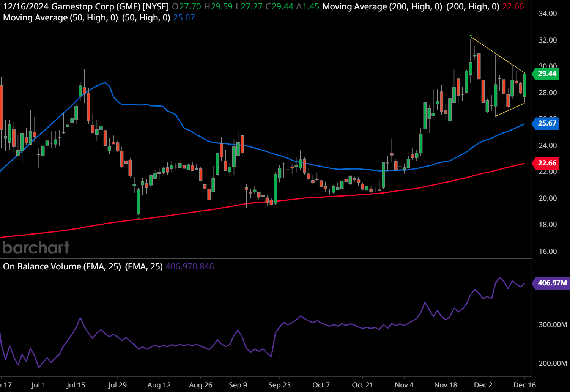The width and height of the screenshot is (570, 392).
Task: Click the blue 25.67 value in the header
Action: (x=184, y=17)
